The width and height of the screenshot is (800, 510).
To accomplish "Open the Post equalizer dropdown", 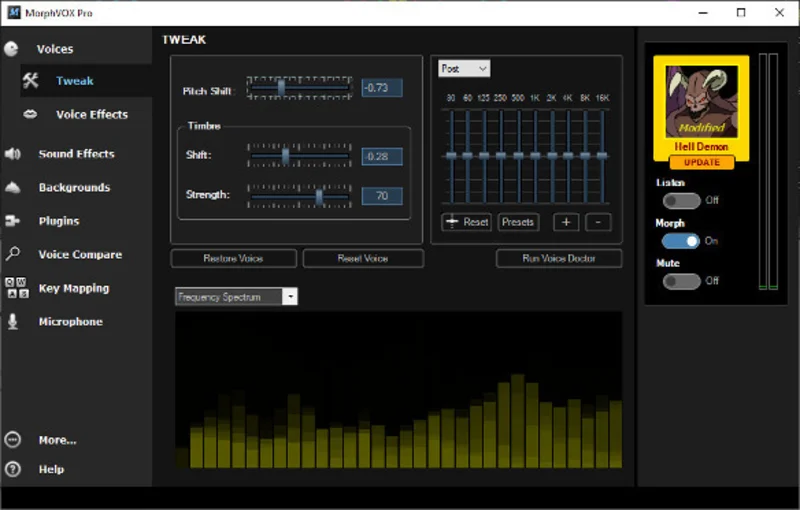I will 465,69.
